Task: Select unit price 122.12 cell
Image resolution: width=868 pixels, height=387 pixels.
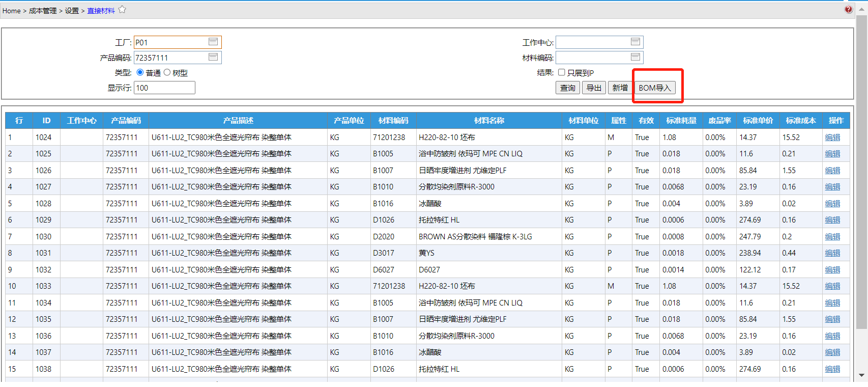Action: 758,270
